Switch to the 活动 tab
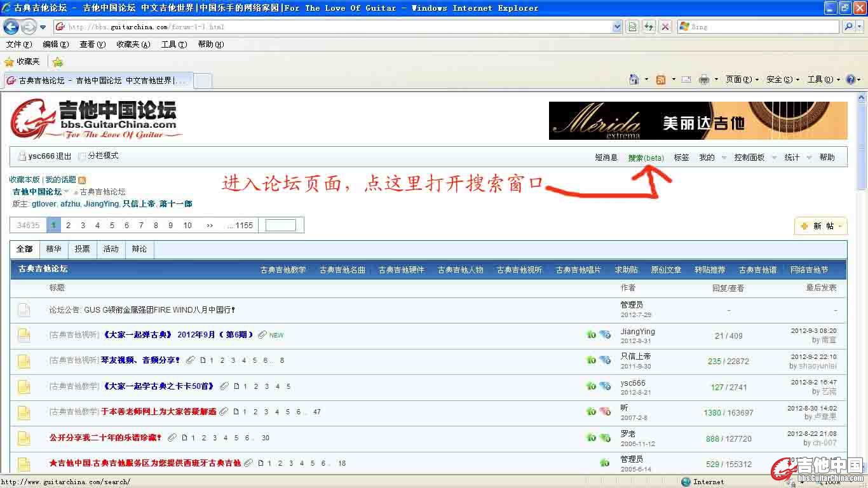This screenshot has height=488, width=868. [x=111, y=249]
